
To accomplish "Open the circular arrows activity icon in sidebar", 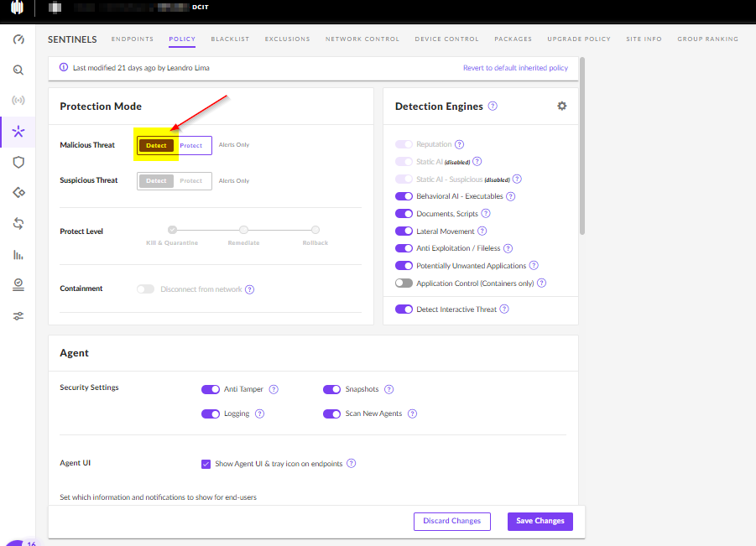I will coord(18,224).
